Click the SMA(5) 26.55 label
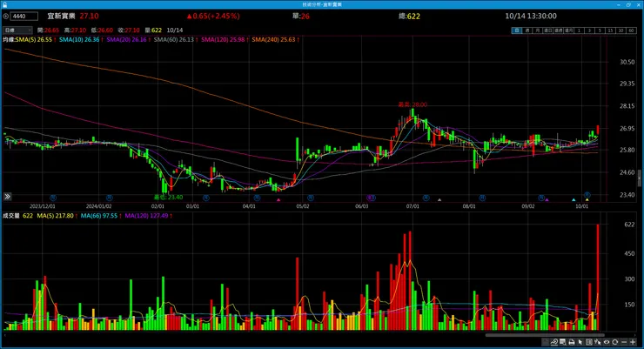The height and width of the screenshot is (349, 644). (x=36, y=40)
